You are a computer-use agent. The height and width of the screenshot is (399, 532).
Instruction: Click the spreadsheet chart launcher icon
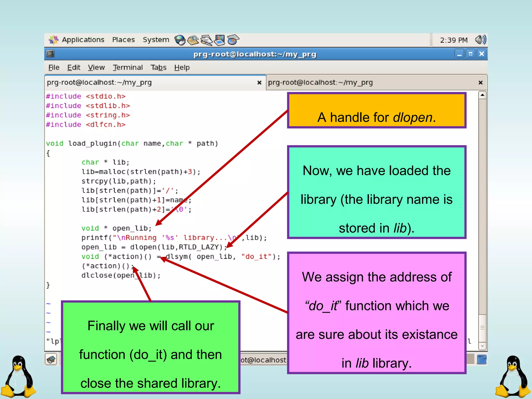233,40
